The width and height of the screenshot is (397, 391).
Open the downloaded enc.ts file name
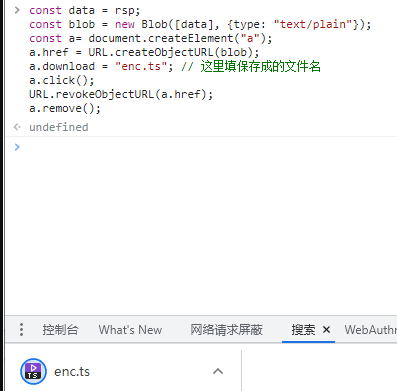point(72,371)
